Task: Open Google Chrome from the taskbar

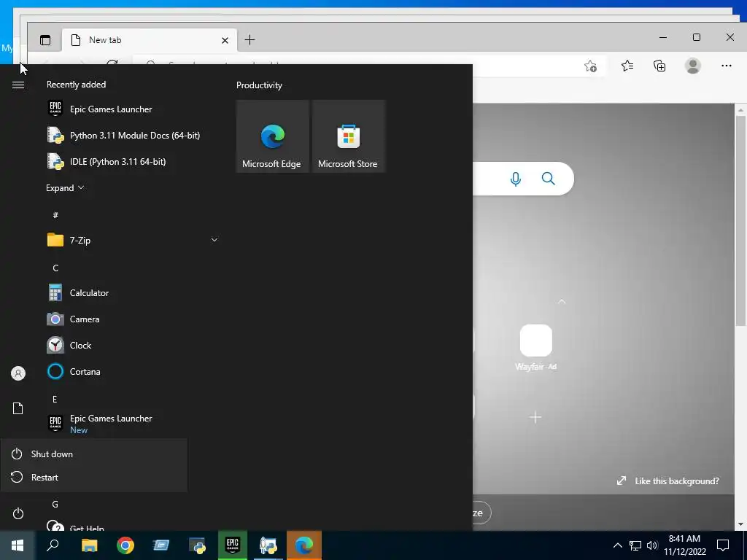Action: [125, 545]
